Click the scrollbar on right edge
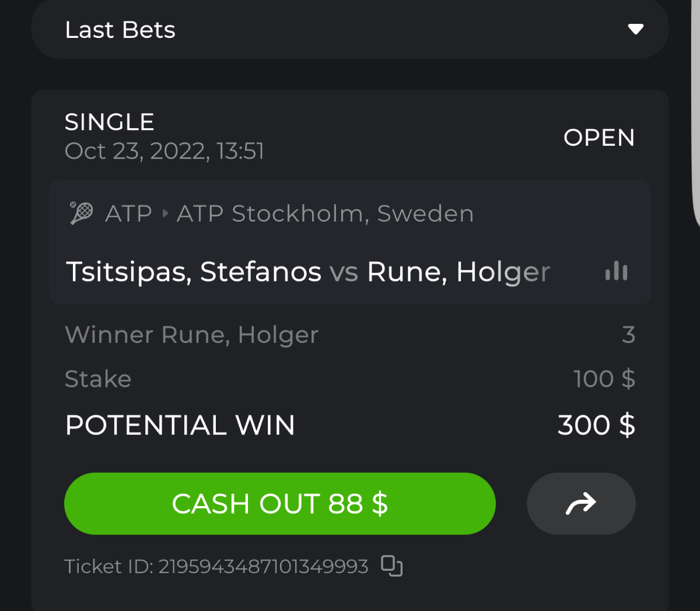Image resolution: width=700 pixels, height=611 pixels. (x=695, y=117)
